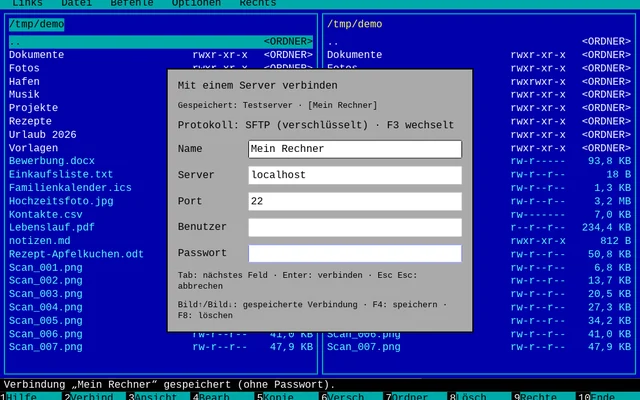The height and width of the screenshot is (400, 640).
Task: Click the 234,4 KB size entry
Action: 607,227
